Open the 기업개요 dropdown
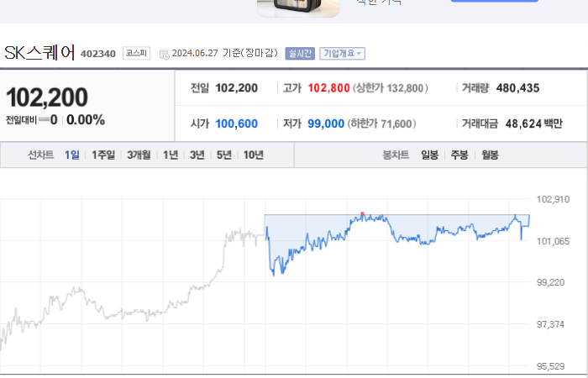Screen dimensions: 588x378 [342, 53]
